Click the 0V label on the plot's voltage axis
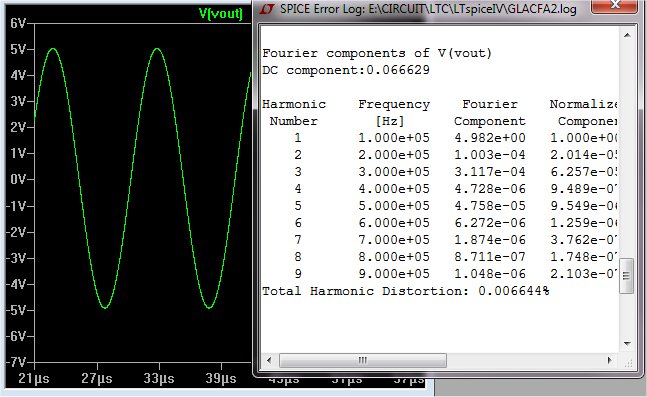Viewport: 647px width, 397px height. tap(18, 180)
